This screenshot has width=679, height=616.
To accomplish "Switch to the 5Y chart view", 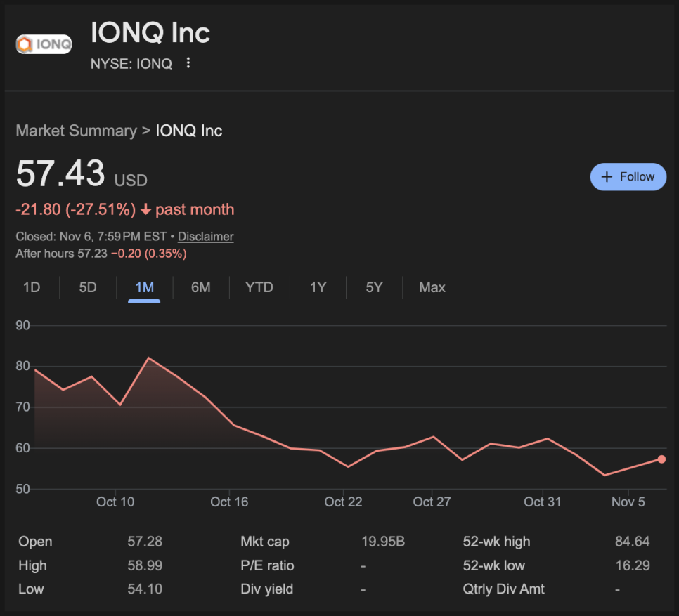I will pyautogui.click(x=374, y=287).
